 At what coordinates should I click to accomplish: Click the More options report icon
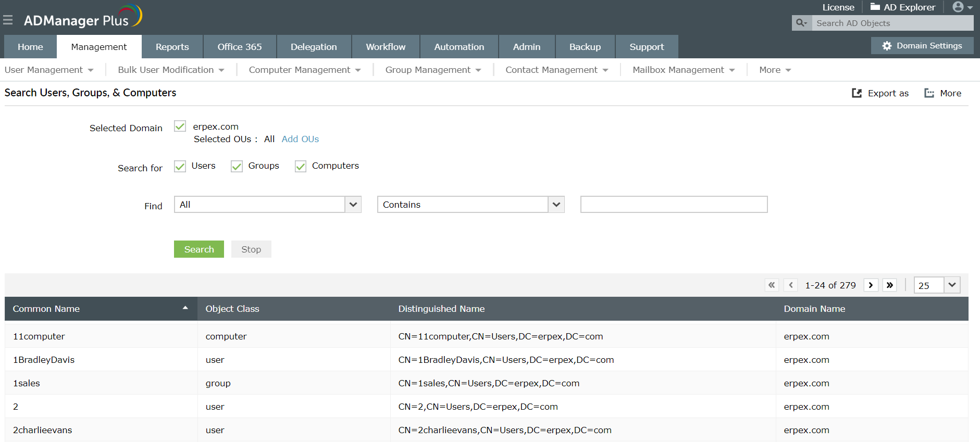(929, 93)
